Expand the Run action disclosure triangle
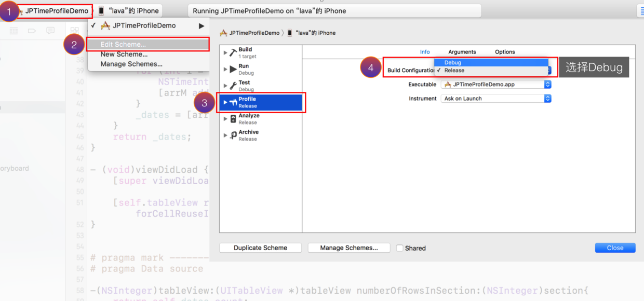 pyautogui.click(x=225, y=69)
